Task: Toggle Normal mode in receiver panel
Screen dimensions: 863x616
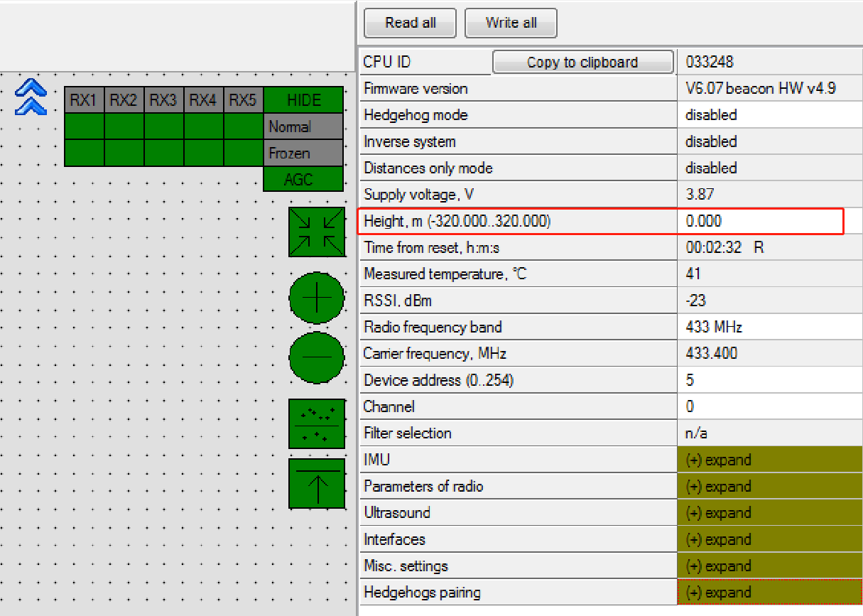Action: [303, 127]
